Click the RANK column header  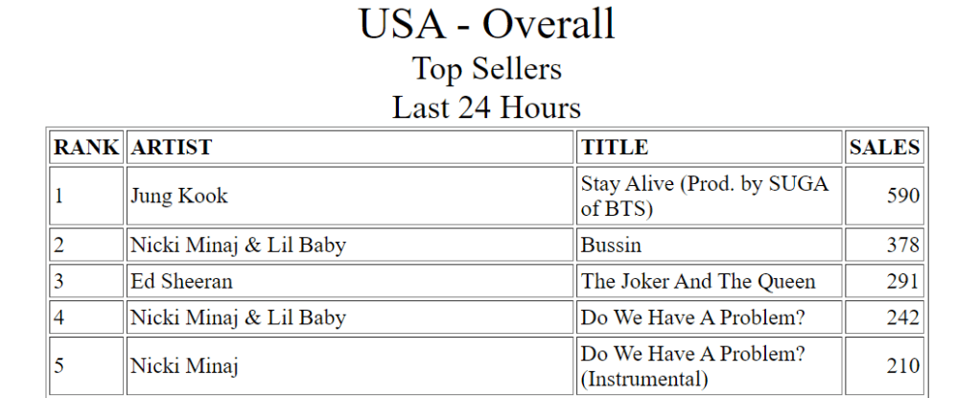(86, 148)
